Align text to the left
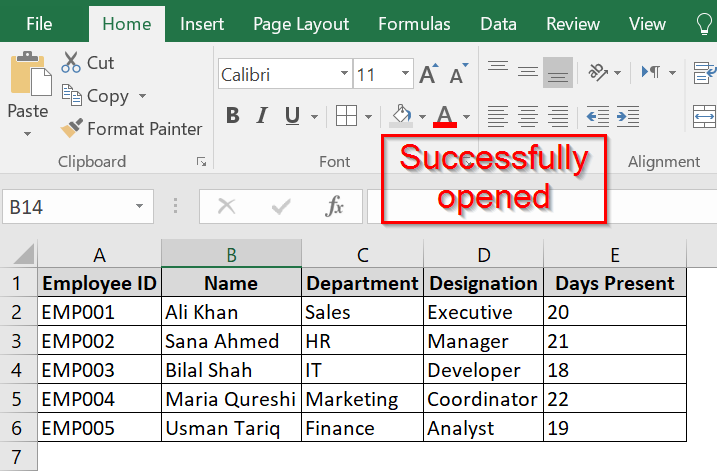The height and width of the screenshot is (471, 717). tap(498, 116)
